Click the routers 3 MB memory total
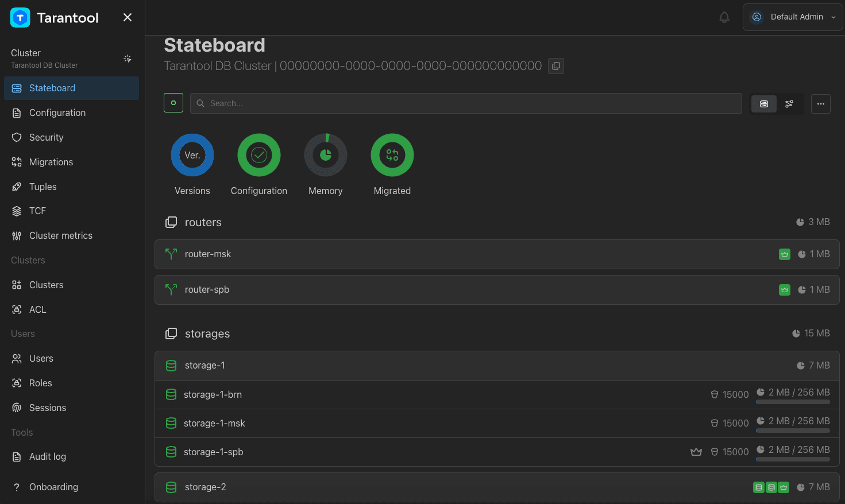Screen dimensions: 845x504 click(813, 222)
